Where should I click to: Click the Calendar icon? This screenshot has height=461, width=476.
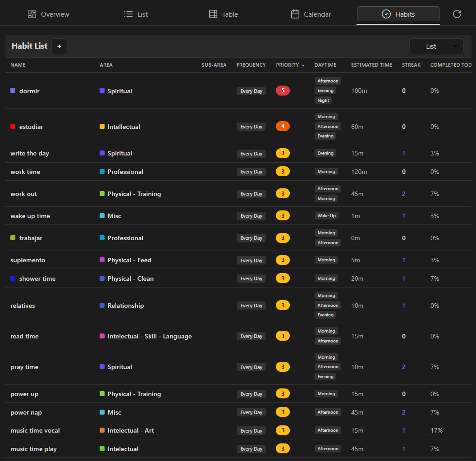tap(295, 14)
